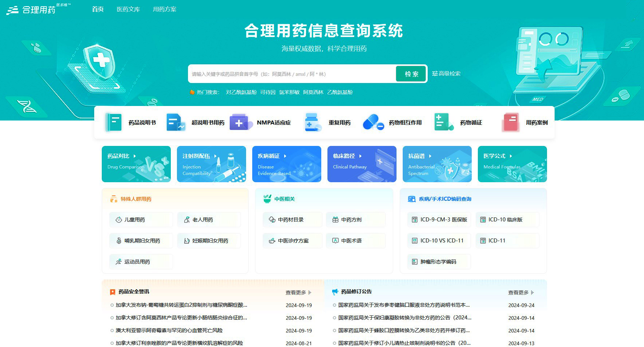Viewport: 644px width, 347px height.
Task: Click the ICD-10 临床版 icon
Action: pyautogui.click(x=483, y=220)
